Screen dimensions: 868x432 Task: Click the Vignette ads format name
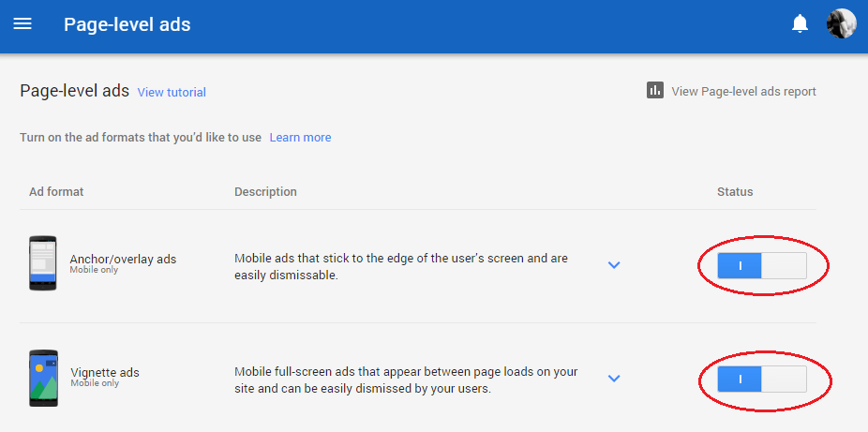(x=105, y=372)
